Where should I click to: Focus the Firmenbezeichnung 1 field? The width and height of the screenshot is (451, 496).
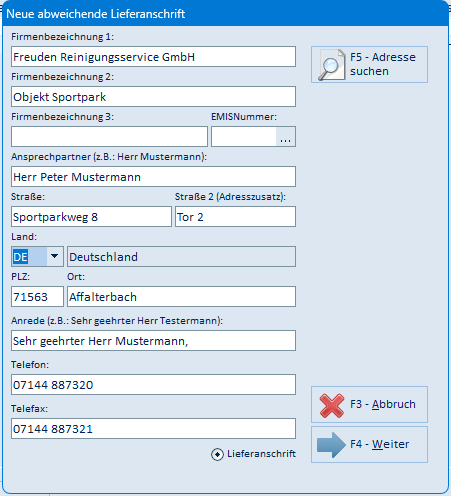(x=153, y=57)
